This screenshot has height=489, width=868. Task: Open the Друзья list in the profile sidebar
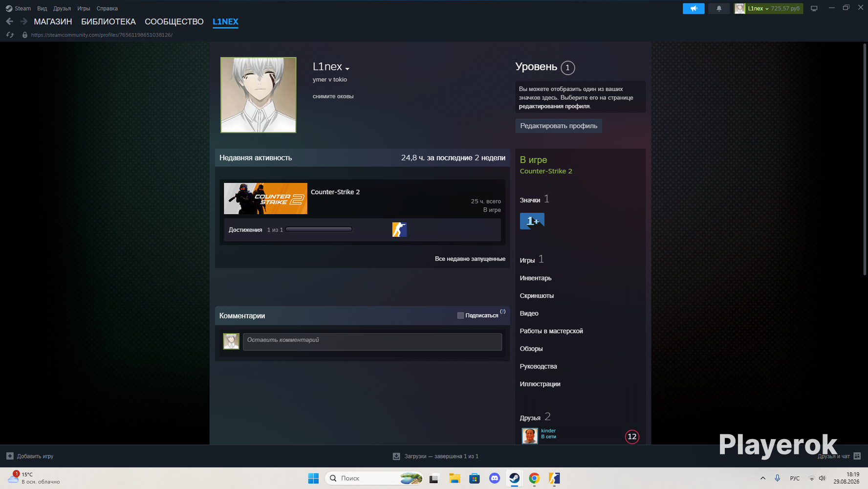point(530,418)
